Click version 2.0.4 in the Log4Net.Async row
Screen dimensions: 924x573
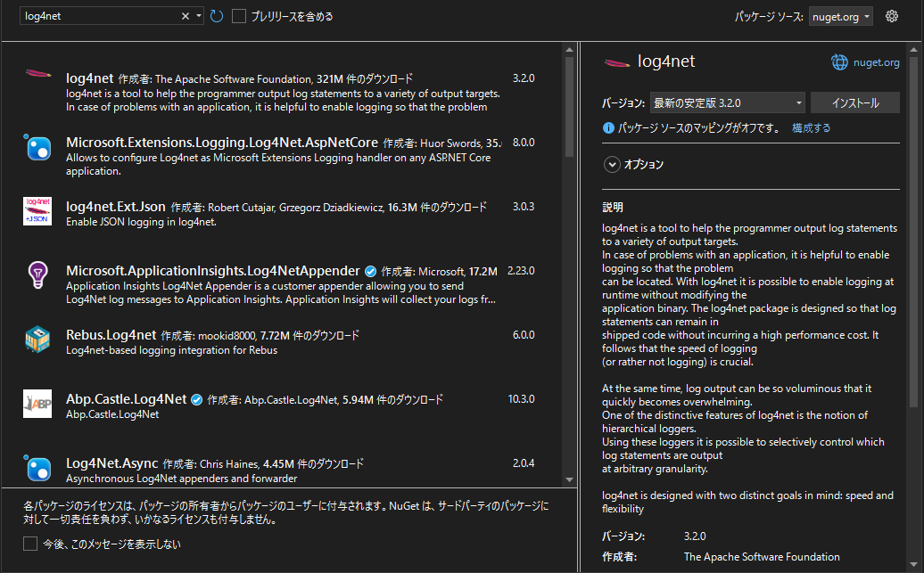524,463
